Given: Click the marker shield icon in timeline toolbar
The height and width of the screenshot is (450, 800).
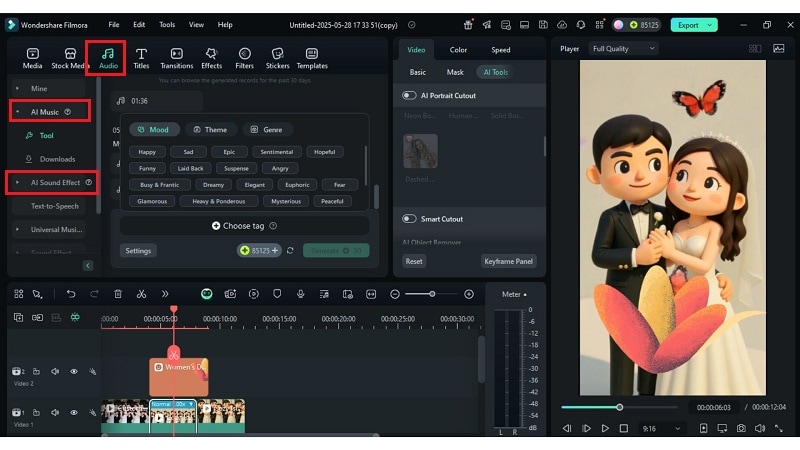Looking at the screenshot, I should click(277, 294).
